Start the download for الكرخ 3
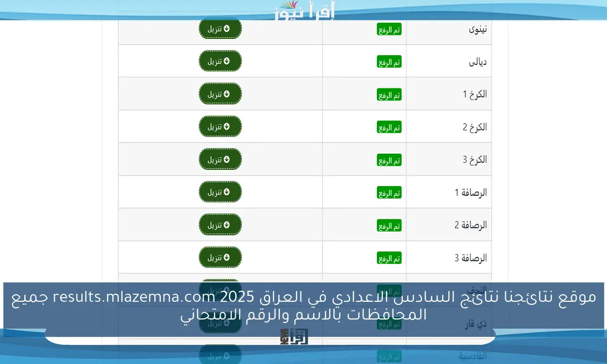607x364 pixels. (x=220, y=159)
